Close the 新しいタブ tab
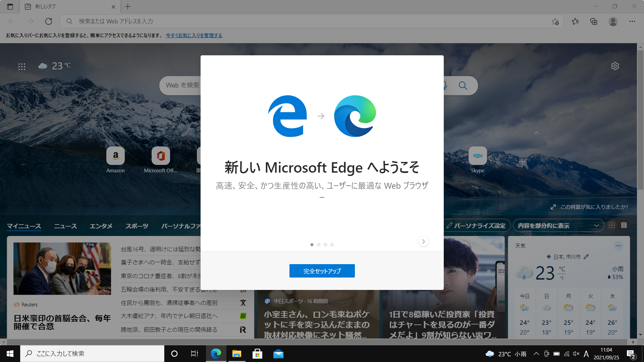Image resolution: width=644 pixels, height=362 pixels. click(x=113, y=7)
